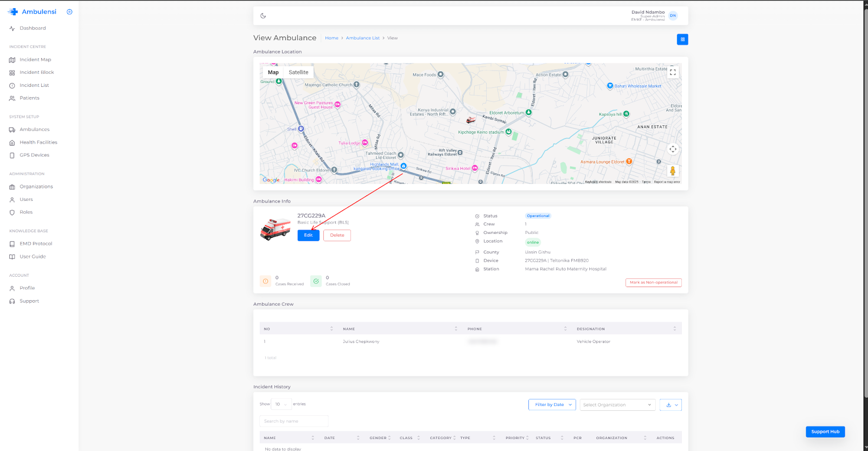Open Incident Map in sidebar
868x451 pixels.
click(x=35, y=60)
